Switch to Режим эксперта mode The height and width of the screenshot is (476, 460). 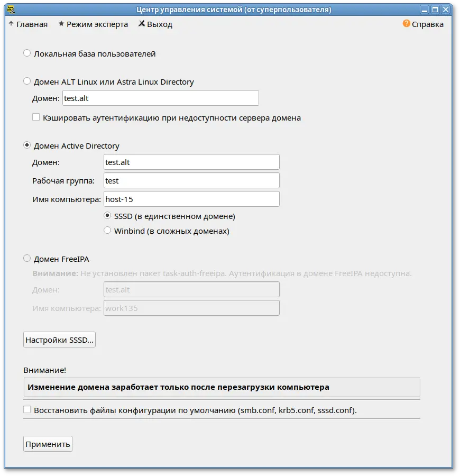click(x=94, y=24)
